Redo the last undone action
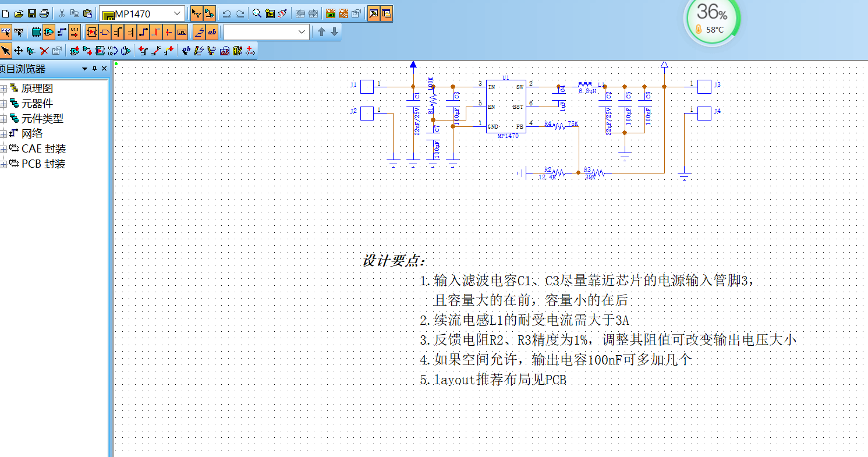 [240, 13]
